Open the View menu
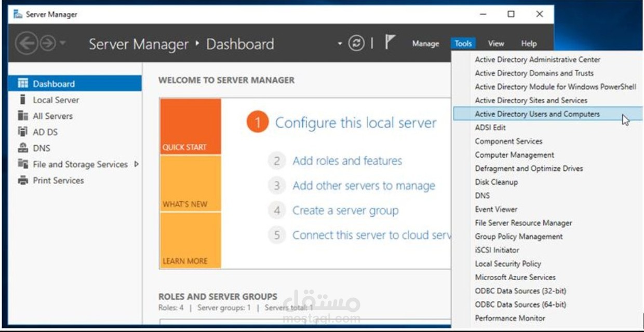Viewport: 644px width, 332px height. 496,44
